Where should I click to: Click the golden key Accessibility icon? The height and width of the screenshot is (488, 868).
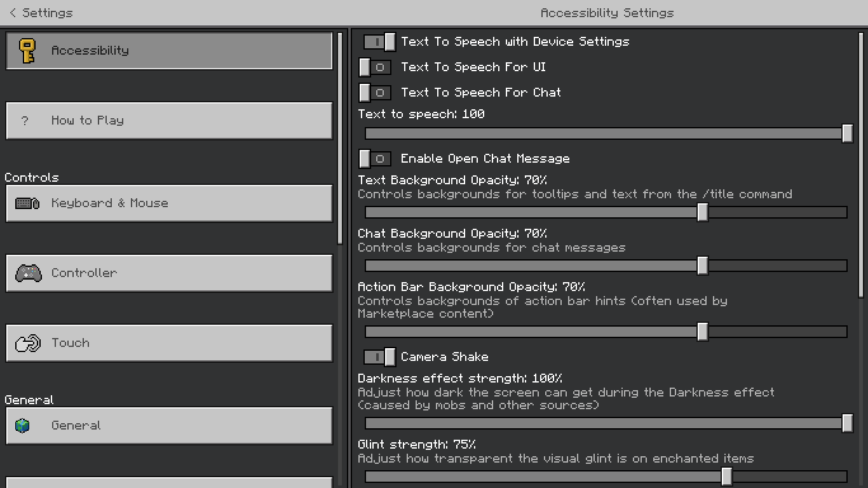pyautogui.click(x=27, y=51)
